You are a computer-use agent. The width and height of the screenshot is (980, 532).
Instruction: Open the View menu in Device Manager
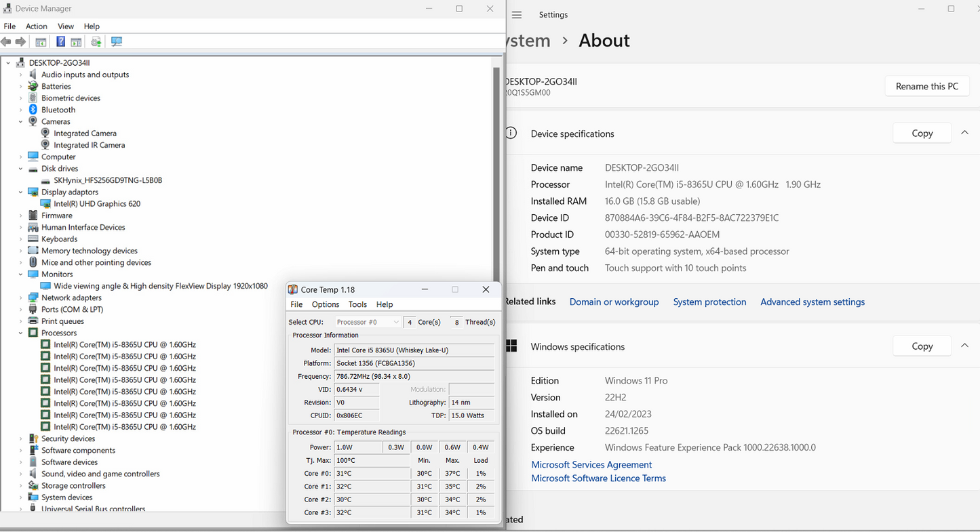[66, 26]
